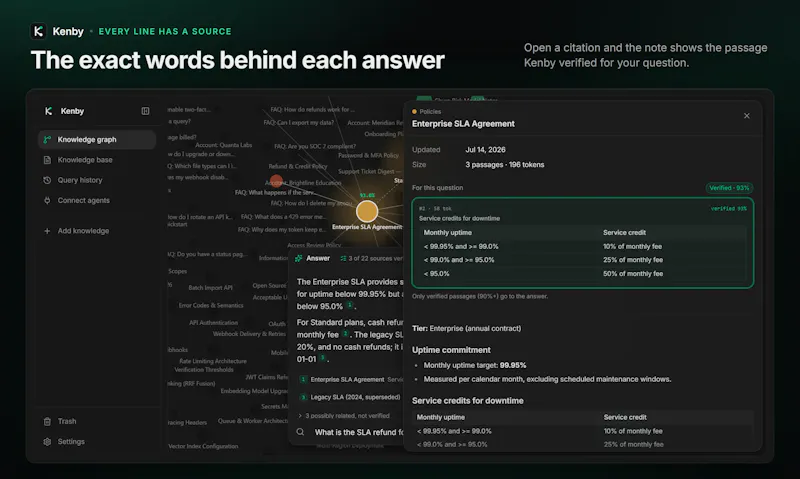Open the Legacy SLA (2024, superseded) source
This screenshot has height=479, width=800.
pyautogui.click(x=351, y=397)
